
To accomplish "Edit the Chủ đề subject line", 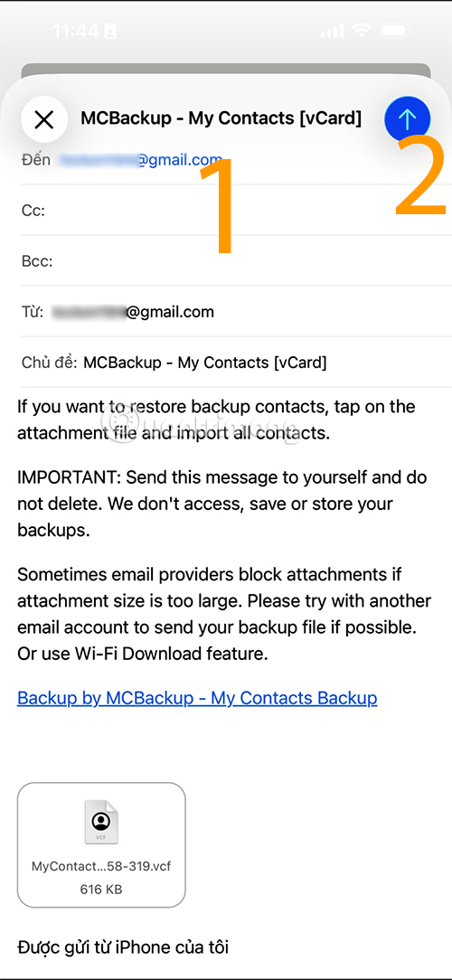I will click(x=236, y=363).
